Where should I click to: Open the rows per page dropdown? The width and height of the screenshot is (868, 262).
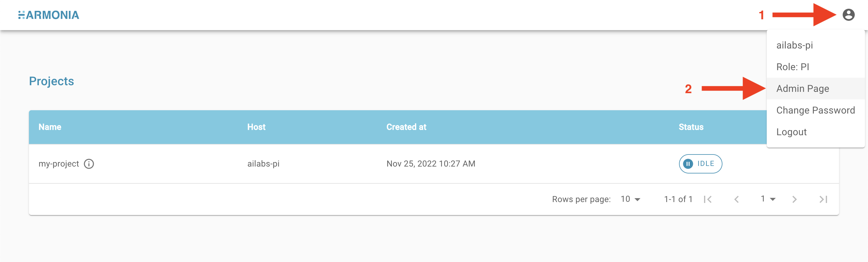point(630,199)
